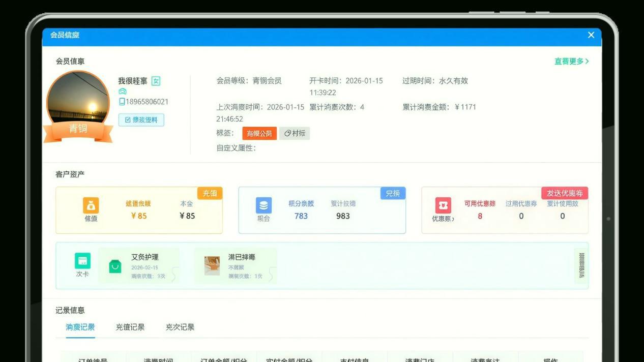Click the red 优惠券 coupon icon
Image resolution: width=644 pixels, height=362 pixels.
click(443, 205)
